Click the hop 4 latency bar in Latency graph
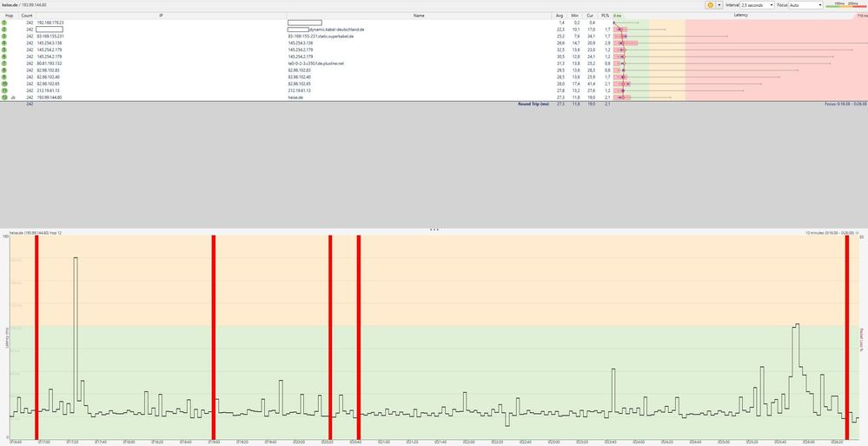This screenshot has width=868, height=446. coord(626,43)
